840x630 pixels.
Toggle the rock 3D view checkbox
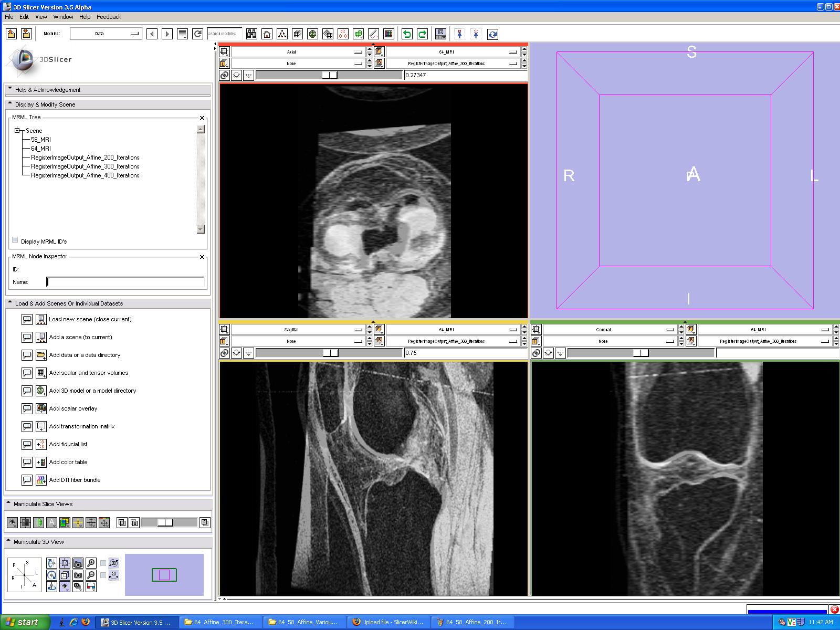[x=103, y=575]
